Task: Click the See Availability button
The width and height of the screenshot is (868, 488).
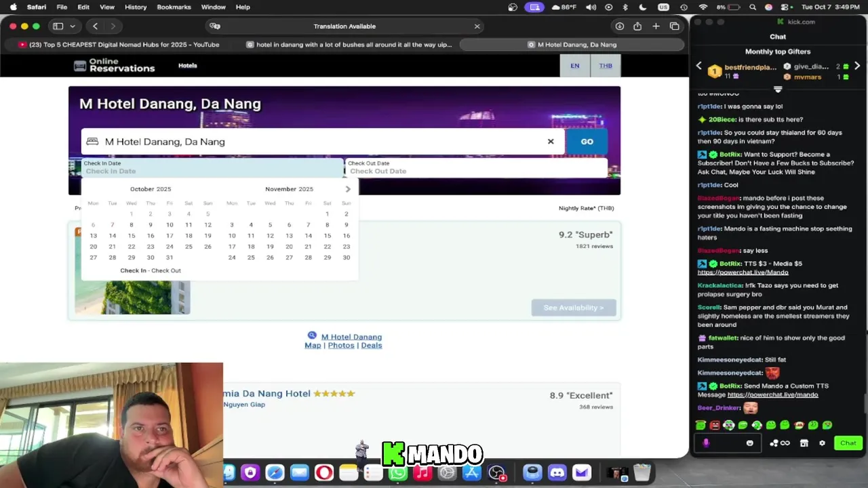Action: pyautogui.click(x=574, y=308)
